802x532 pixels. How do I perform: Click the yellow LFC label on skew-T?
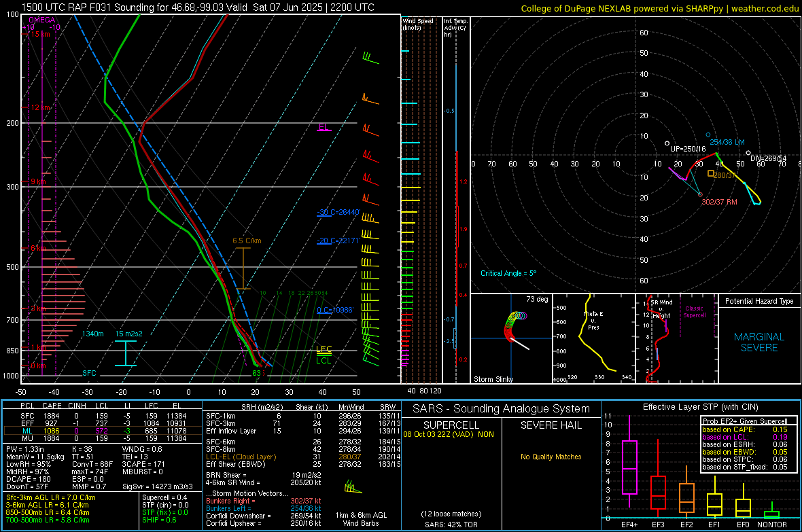324,349
